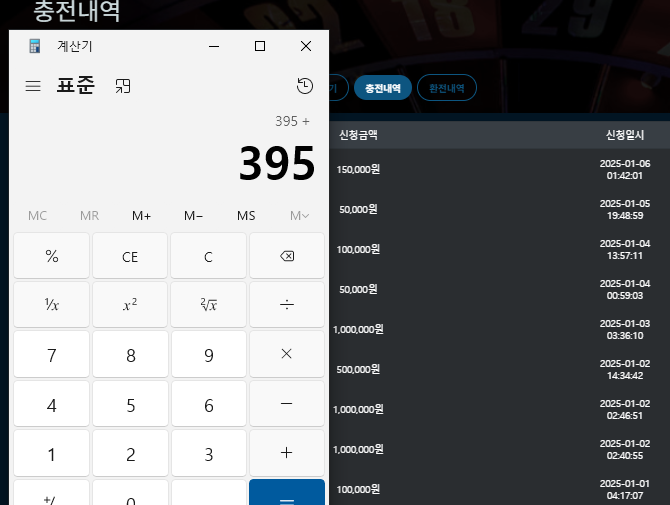This screenshot has height=505, width=670.
Task: Minimize the 계산기 window
Action: tap(214, 46)
